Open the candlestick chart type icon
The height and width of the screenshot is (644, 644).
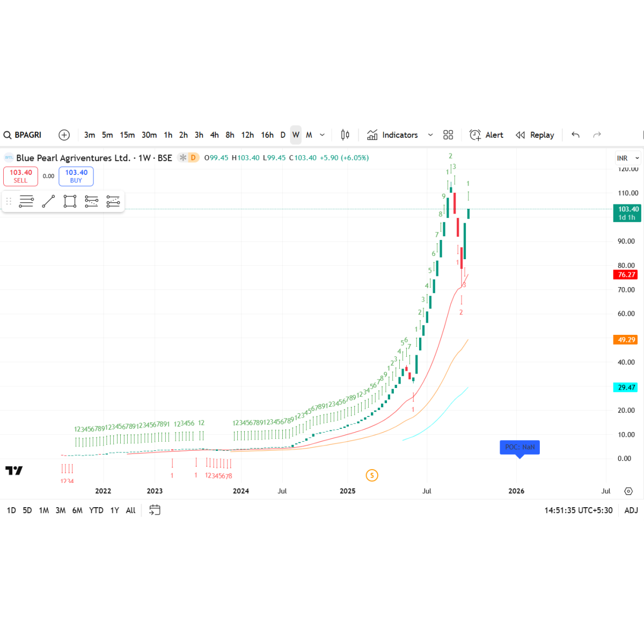pyautogui.click(x=345, y=135)
